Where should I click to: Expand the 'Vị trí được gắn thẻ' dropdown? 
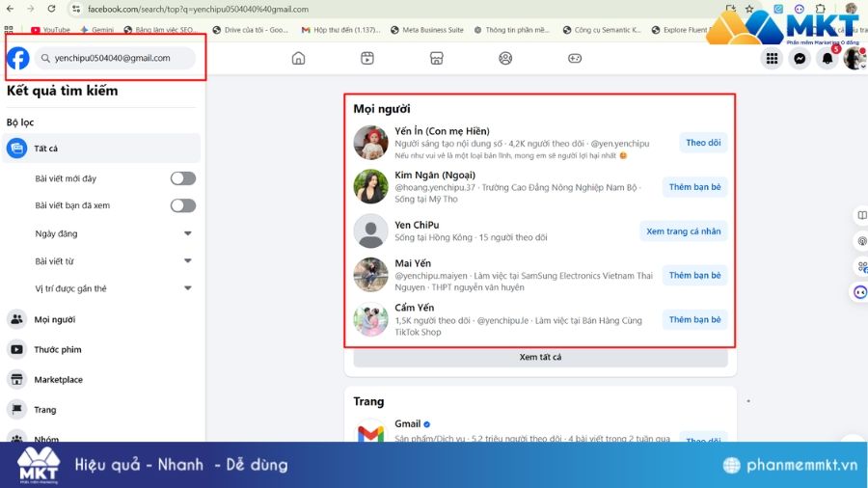point(188,287)
